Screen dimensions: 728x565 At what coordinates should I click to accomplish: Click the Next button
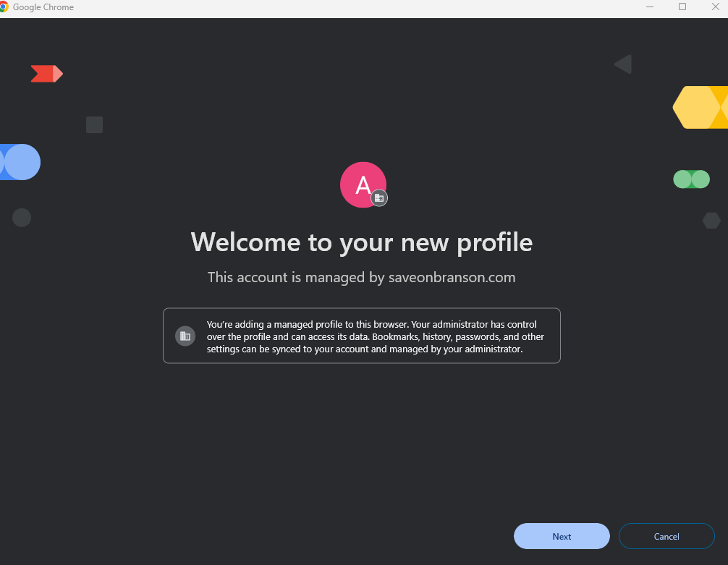coord(562,536)
